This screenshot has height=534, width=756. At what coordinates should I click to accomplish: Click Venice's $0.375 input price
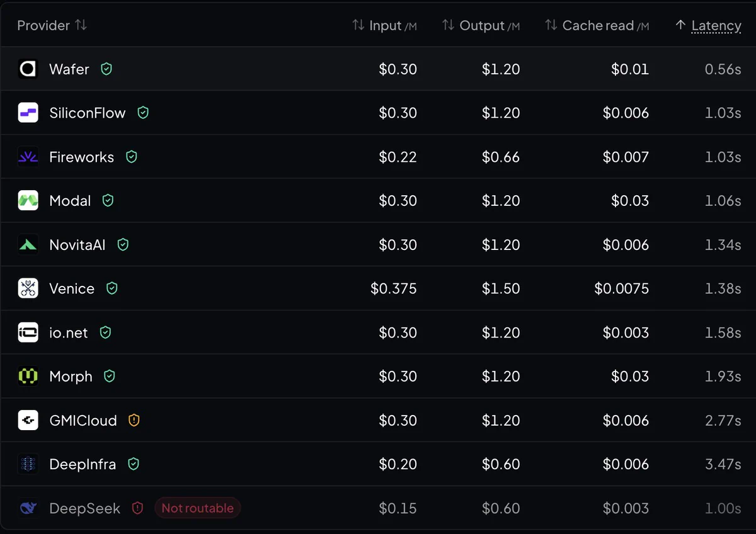coord(394,288)
